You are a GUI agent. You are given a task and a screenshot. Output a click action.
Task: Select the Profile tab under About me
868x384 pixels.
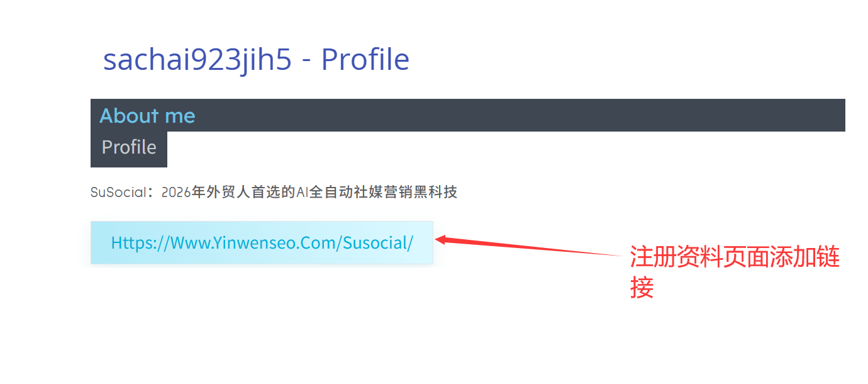click(129, 149)
